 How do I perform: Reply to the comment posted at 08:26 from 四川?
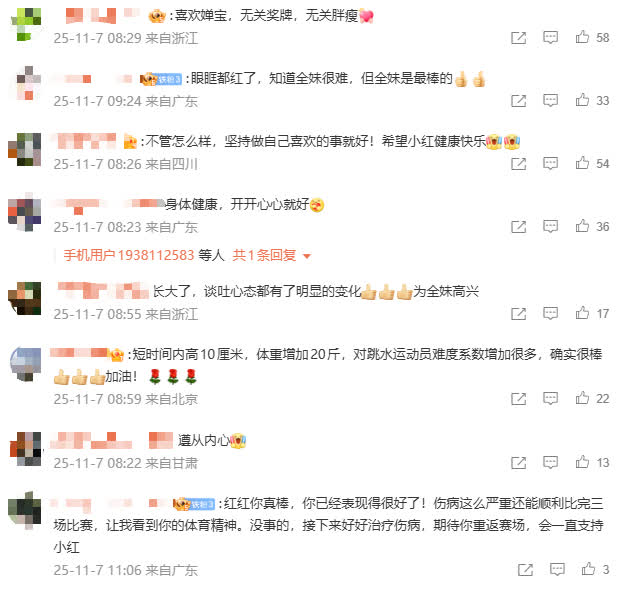click(550, 163)
